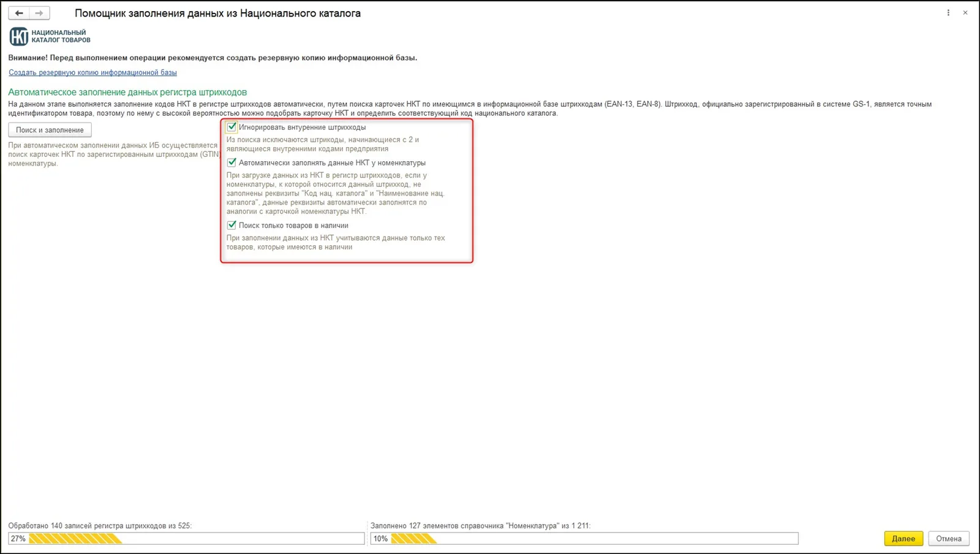Image resolution: width=980 pixels, height=554 pixels.
Task: Click the description При загрузке данных из НКТ
Action: (336, 193)
